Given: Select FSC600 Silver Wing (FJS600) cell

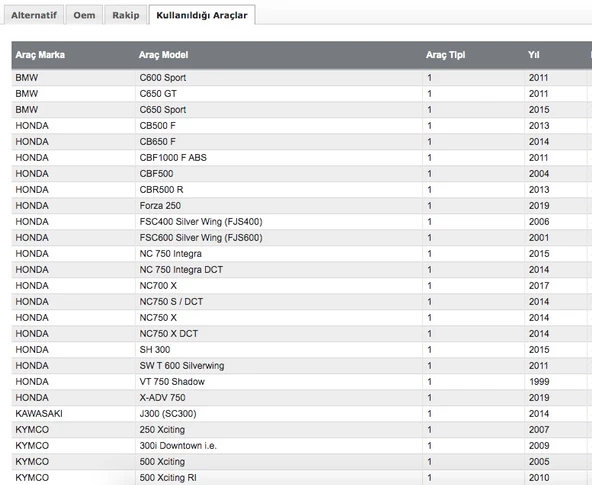Looking at the screenshot, I should (279, 238).
